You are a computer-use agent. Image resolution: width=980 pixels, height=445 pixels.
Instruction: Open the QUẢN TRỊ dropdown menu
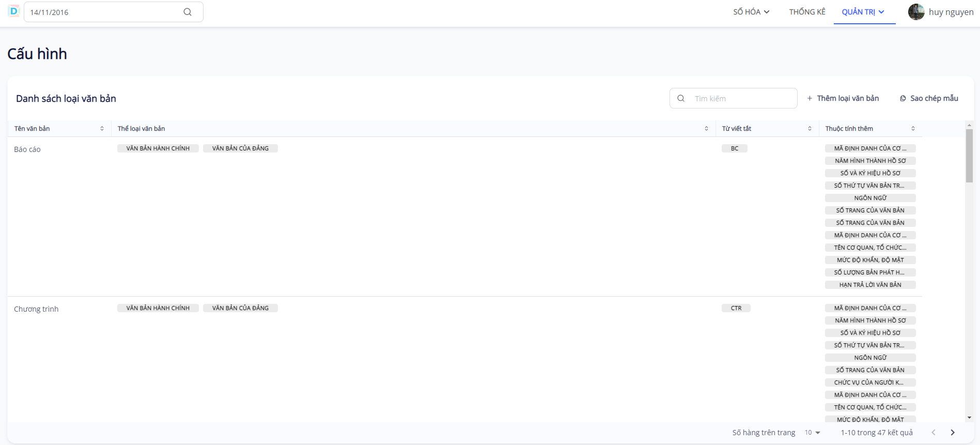(x=863, y=12)
